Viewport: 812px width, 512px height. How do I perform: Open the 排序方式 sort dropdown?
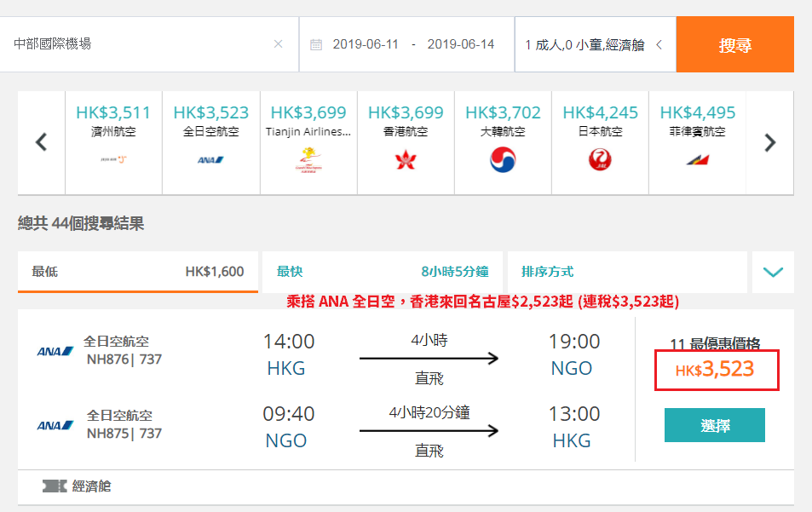[x=627, y=272]
